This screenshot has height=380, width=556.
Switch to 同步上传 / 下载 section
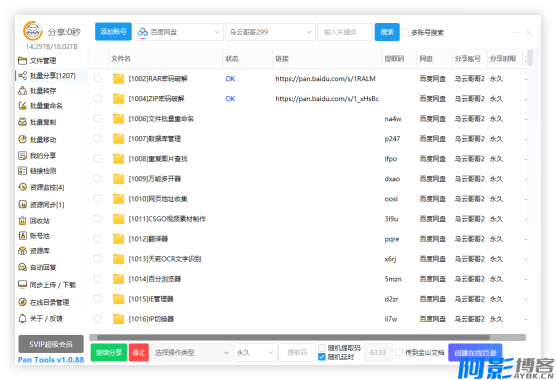[47, 285]
